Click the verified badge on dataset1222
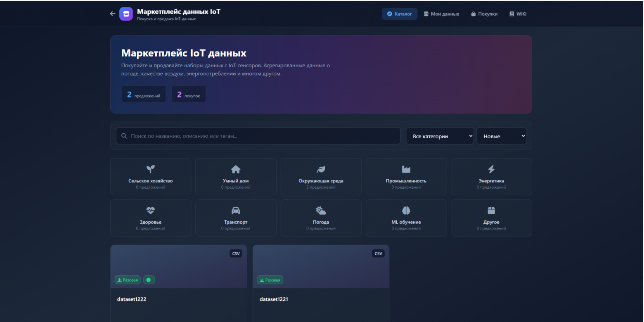The height and width of the screenshot is (322, 644). point(148,280)
